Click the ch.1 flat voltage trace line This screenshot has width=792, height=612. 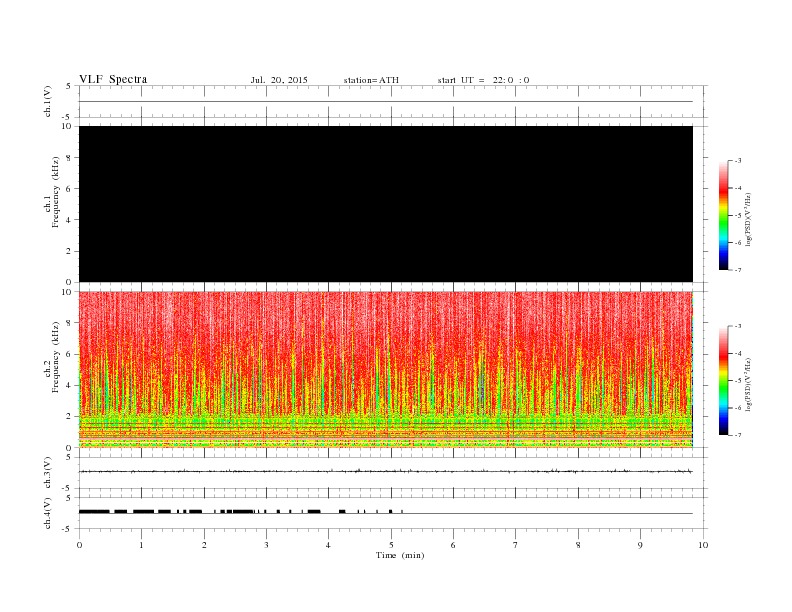(386, 101)
